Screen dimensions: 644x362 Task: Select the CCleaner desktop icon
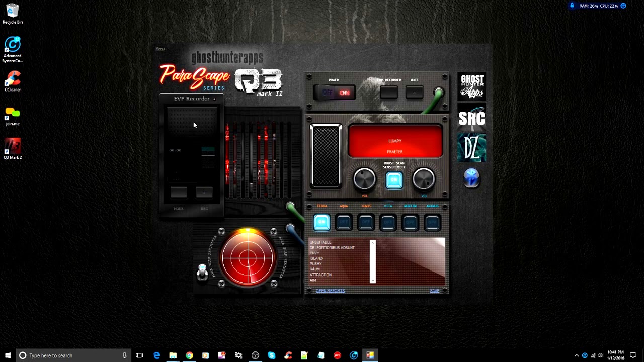tap(13, 80)
